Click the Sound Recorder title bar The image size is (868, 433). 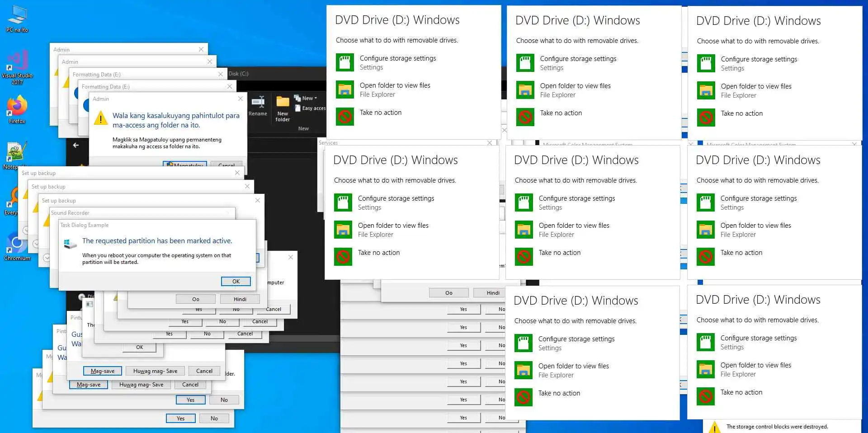pyautogui.click(x=142, y=213)
